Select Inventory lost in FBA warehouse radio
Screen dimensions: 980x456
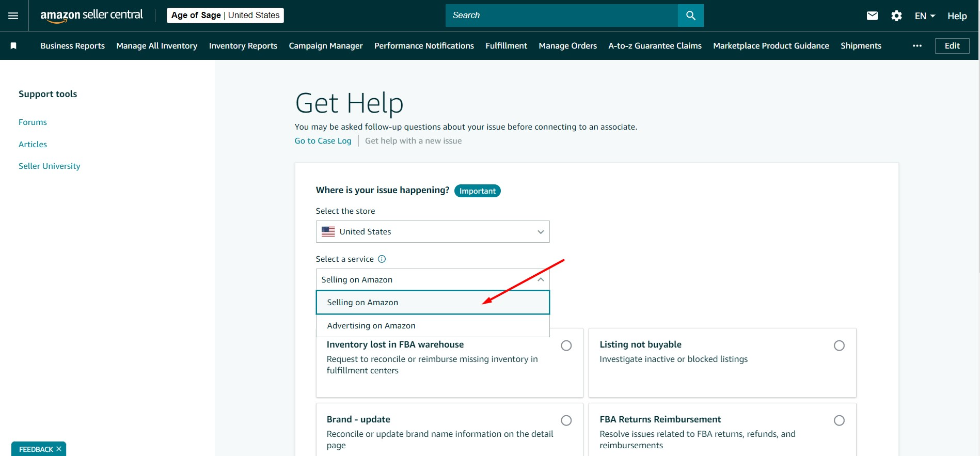click(x=566, y=345)
